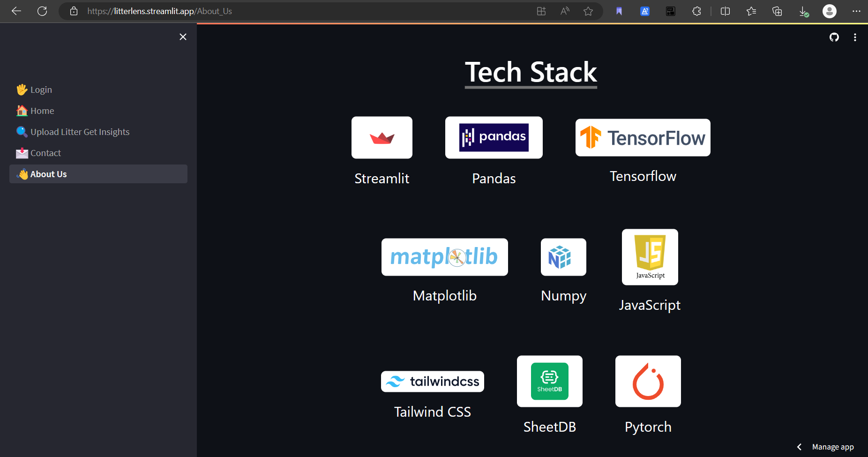Open the browser apps grid icon
Screen dimensions: 868x457
click(x=541, y=11)
